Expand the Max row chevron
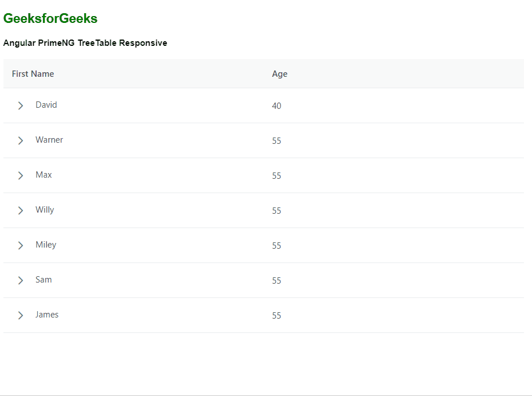The width and height of the screenshot is (532, 396). (x=21, y=175)
